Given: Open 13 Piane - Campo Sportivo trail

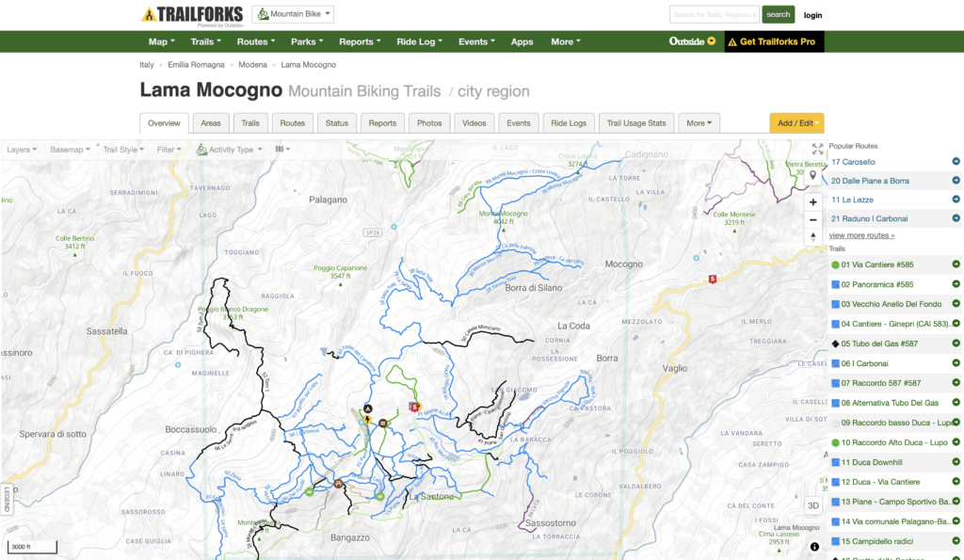Looking at the screenshot, I should click(x=896, y=502).
